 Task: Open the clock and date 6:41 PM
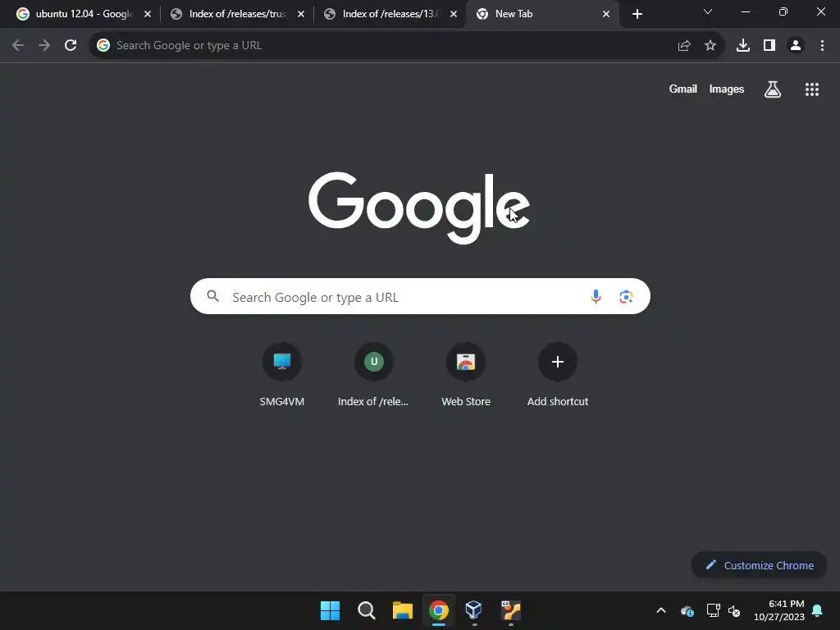pos(779,610)
